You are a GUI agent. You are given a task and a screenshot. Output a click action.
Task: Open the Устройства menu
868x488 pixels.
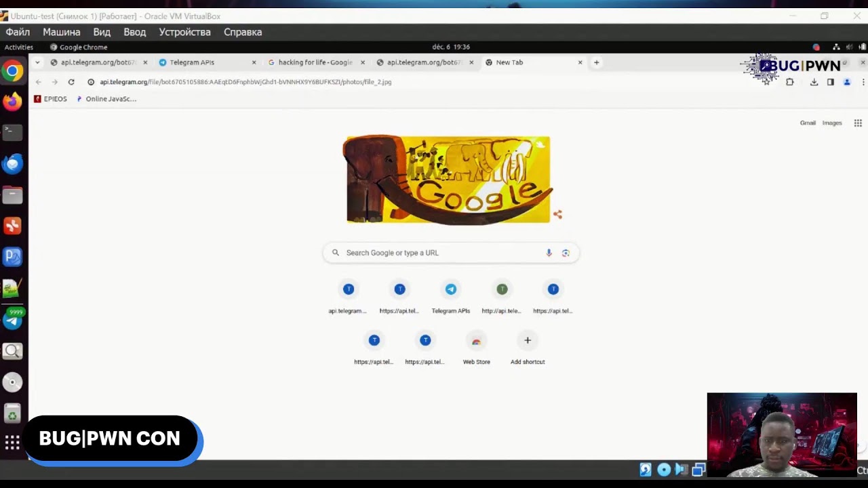184,32
